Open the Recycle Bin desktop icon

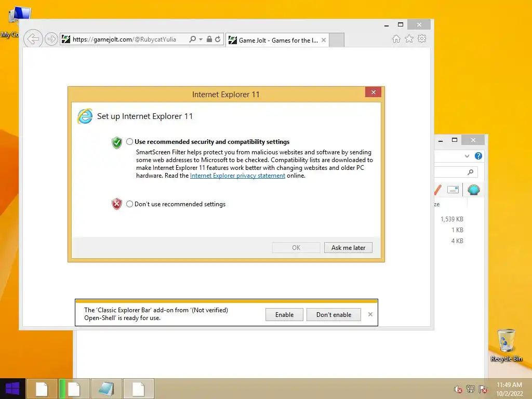pos(506,345)
